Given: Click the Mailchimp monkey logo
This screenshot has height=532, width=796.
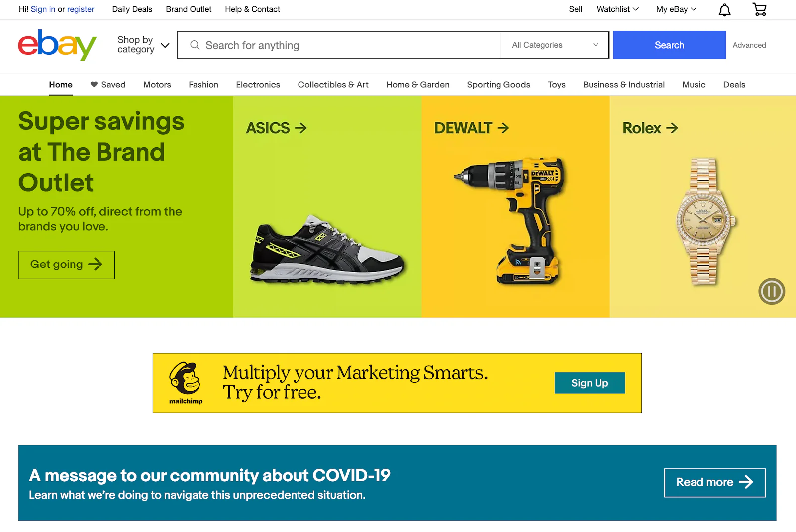Looking at the screenshot, I should point(186,379).
